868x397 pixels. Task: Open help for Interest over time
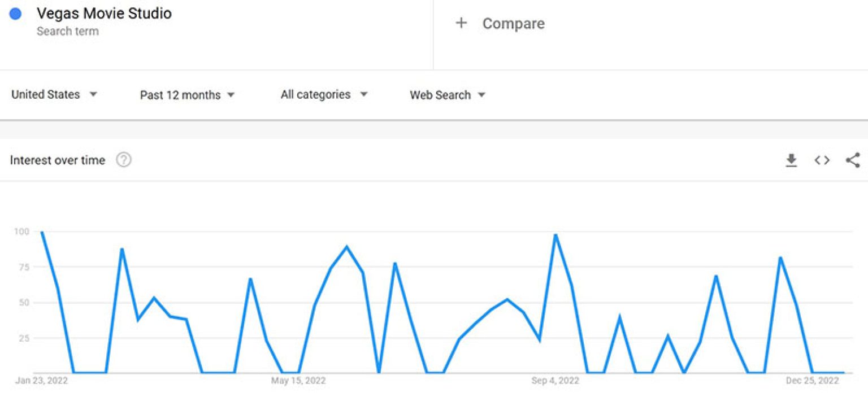pos(124,160)
